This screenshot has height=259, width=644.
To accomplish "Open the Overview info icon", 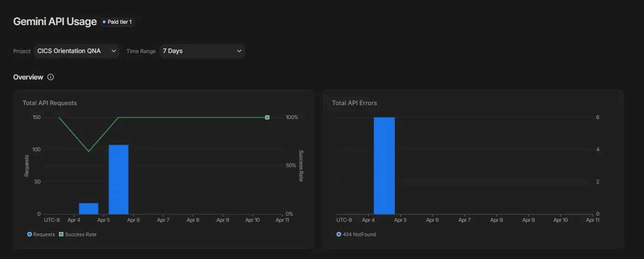I will tap(51, 77).
